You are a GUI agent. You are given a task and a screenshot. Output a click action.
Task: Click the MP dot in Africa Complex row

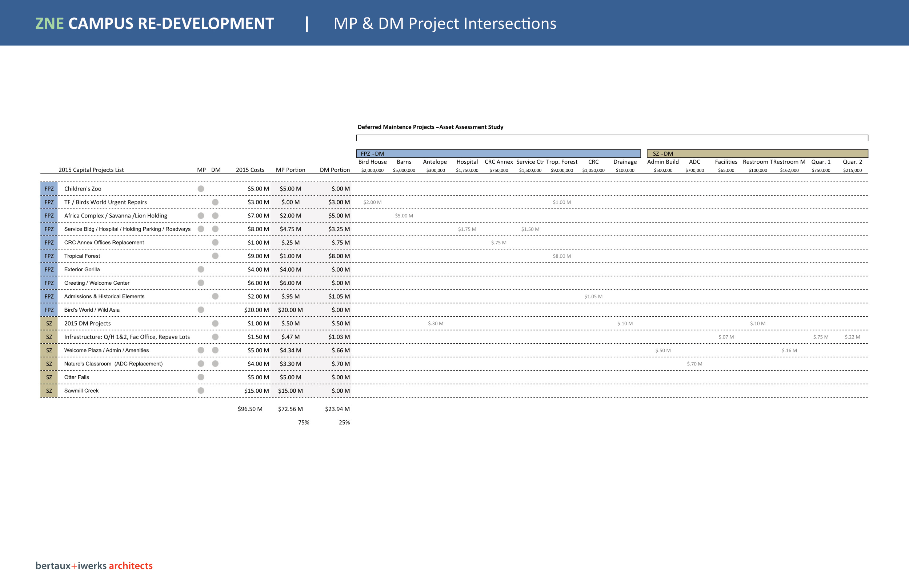[x=201, y=216]
